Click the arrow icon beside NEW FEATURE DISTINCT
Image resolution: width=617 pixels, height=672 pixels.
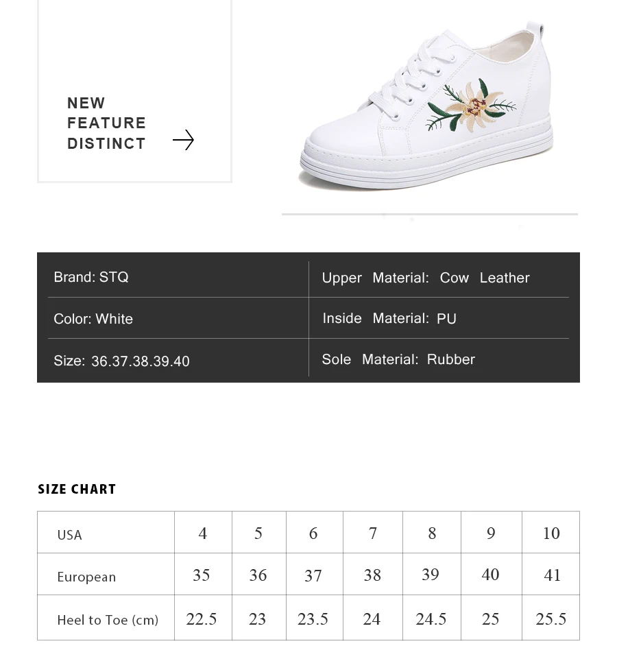tap(183, 140)
